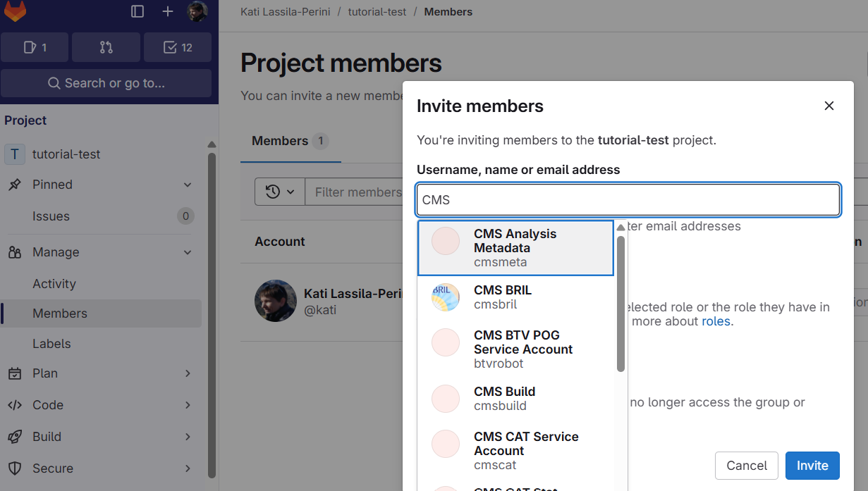Click Kati Lassila-Perini's member avatar

click(x=276, y=301)
